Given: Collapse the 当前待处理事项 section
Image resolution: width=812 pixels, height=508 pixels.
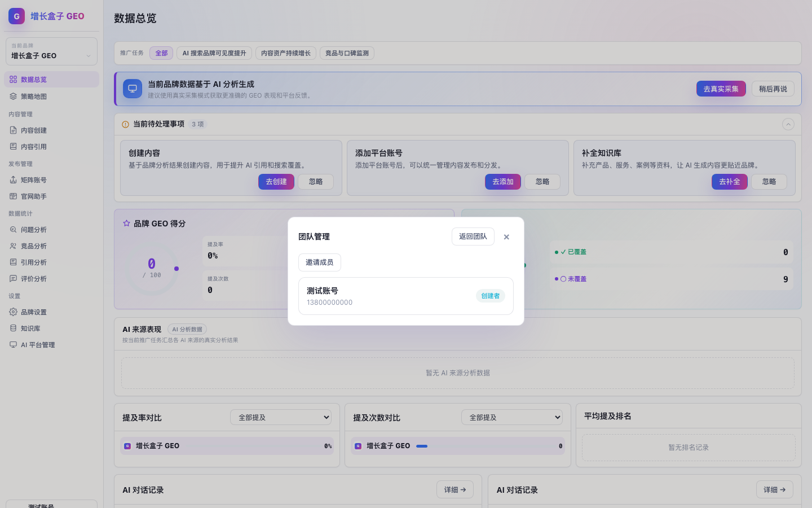Looking at the screenshot, I should [x=788, y=124].
